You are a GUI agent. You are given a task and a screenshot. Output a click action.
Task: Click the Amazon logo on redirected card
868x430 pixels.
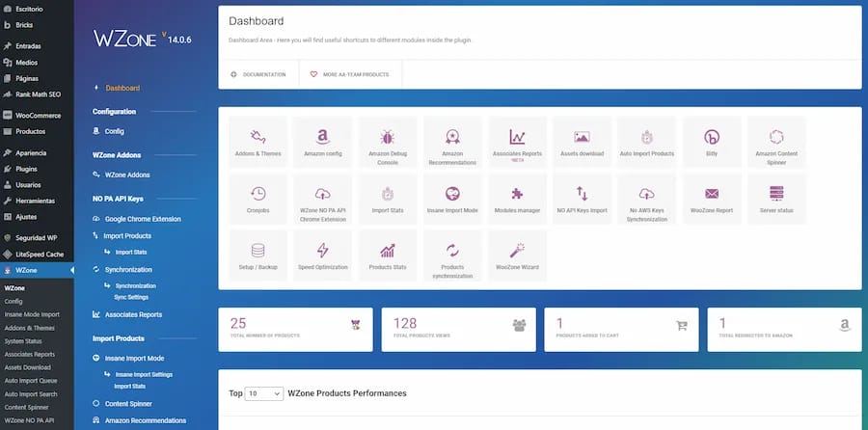click(844, 326)
